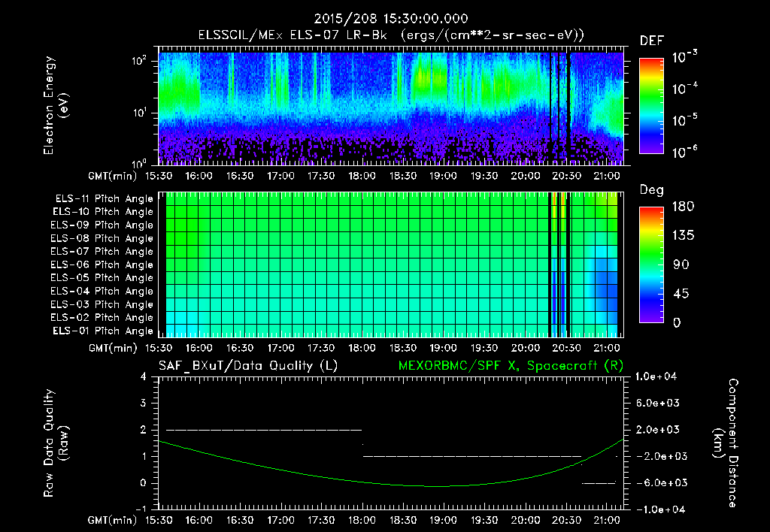Select the 10^-3 DEF colorbar value
The image size is (770, 532).
click(x=684, y=57)
